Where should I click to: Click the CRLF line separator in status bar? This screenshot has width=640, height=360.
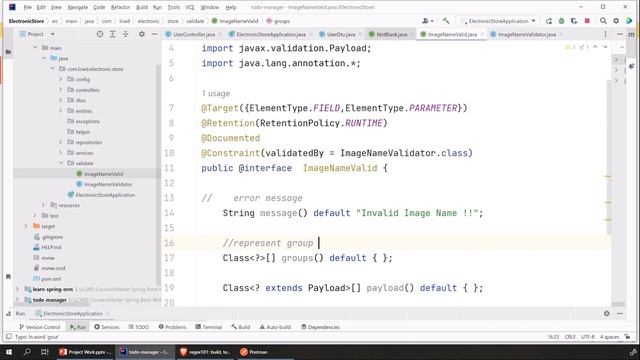pyautogui.click(x=570, y=337)
